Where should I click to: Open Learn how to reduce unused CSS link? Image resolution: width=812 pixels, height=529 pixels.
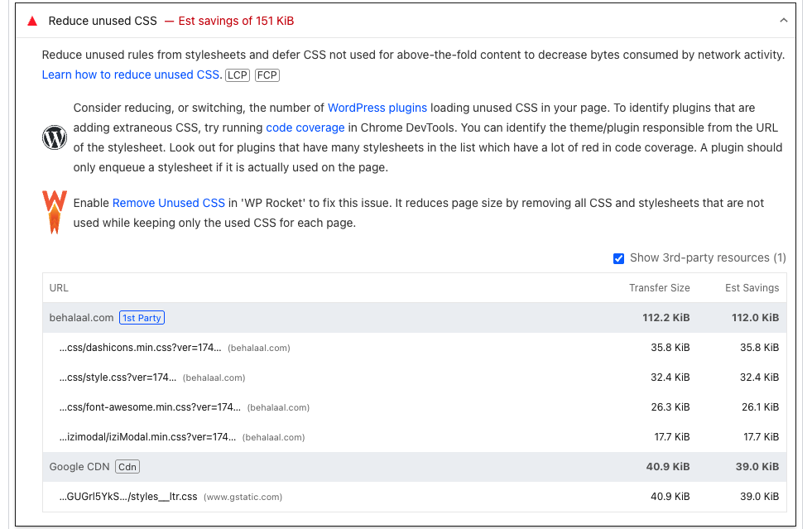pos(131,75)
